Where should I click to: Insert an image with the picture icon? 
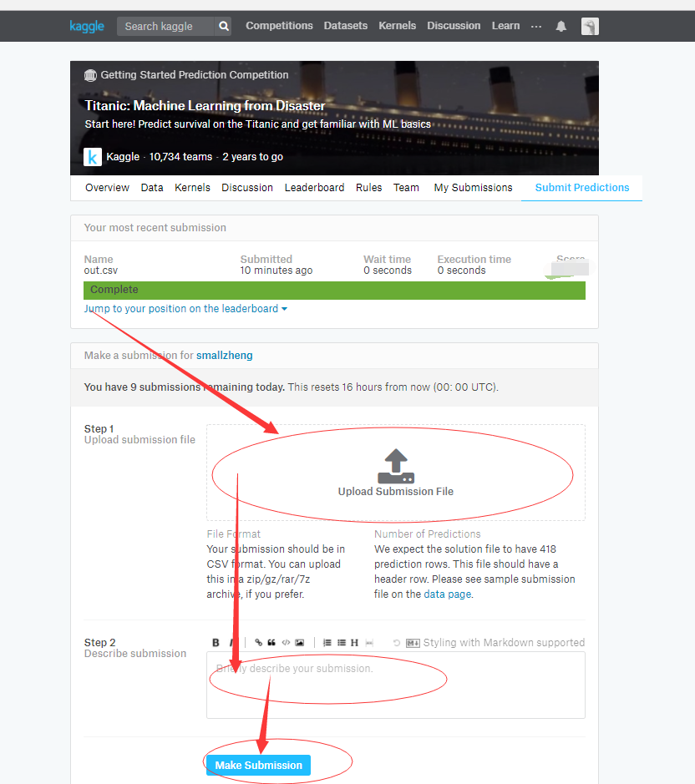click(299, 643)
